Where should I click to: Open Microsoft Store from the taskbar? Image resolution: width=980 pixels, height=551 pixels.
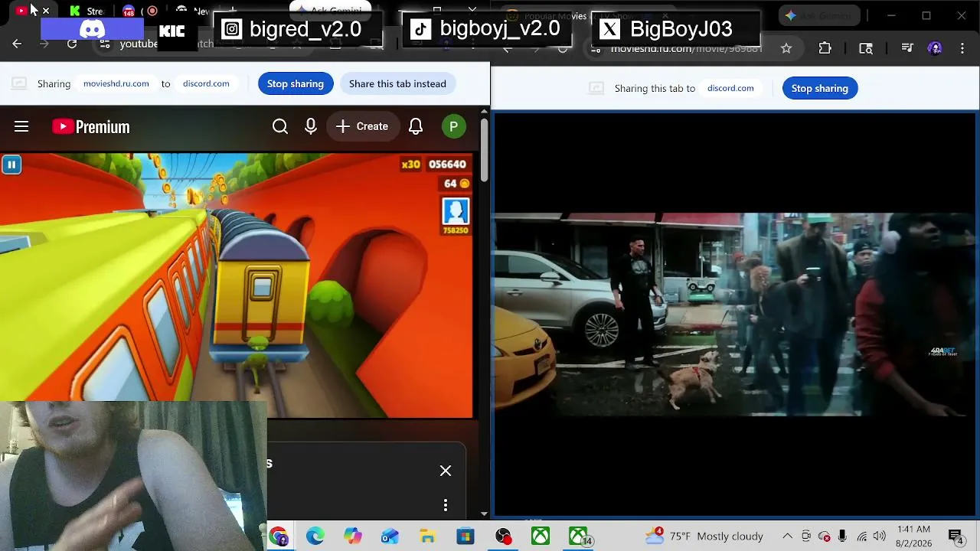(465, 536)
